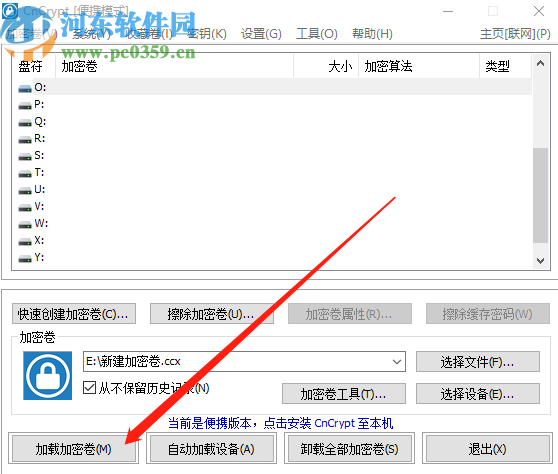Click 选择设备(E)... button
Image resolution: width=558 pixels, height=474 pixels.
pos(478,394)
